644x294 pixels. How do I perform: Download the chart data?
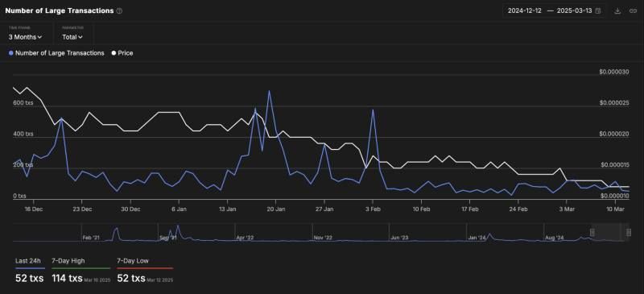tap(617, 11)
